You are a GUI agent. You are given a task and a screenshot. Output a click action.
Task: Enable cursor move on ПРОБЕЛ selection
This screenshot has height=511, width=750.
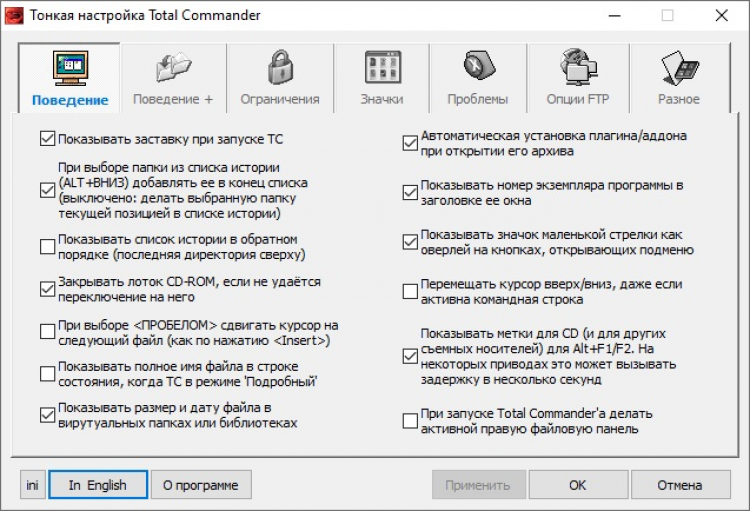pos(47,333)
